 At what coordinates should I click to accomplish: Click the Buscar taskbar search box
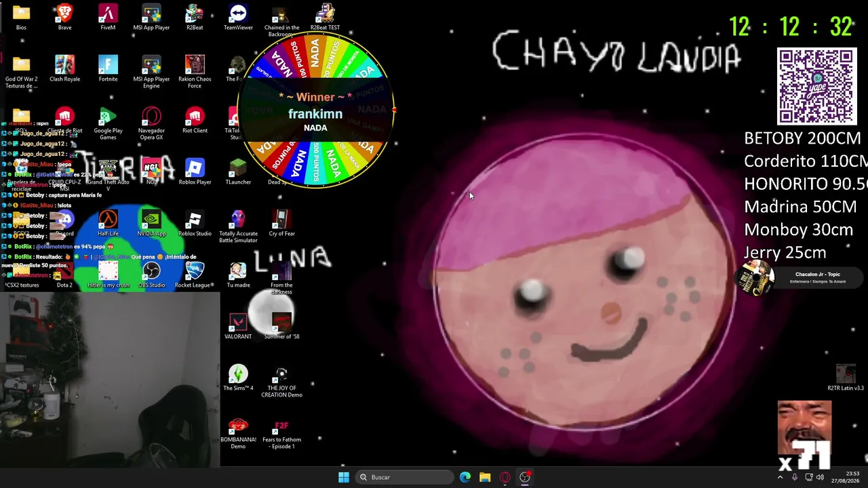pyautogui.click(x=404, y=477)
